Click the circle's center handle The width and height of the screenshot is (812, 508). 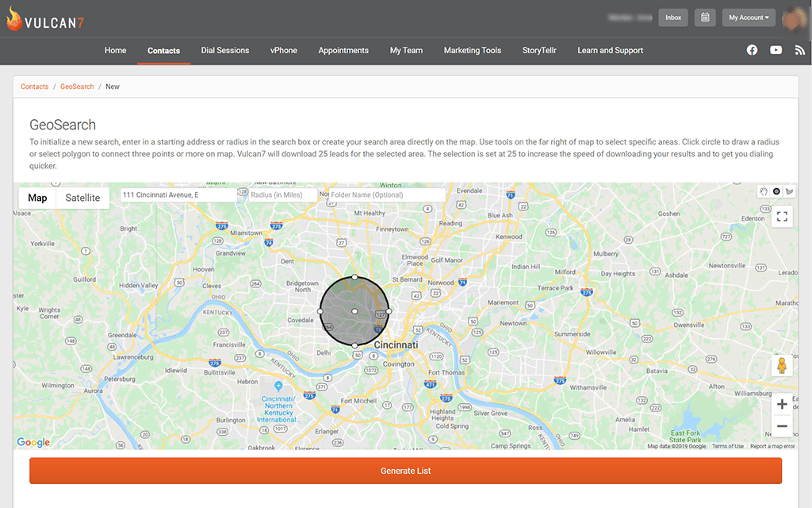pos(354,311)
